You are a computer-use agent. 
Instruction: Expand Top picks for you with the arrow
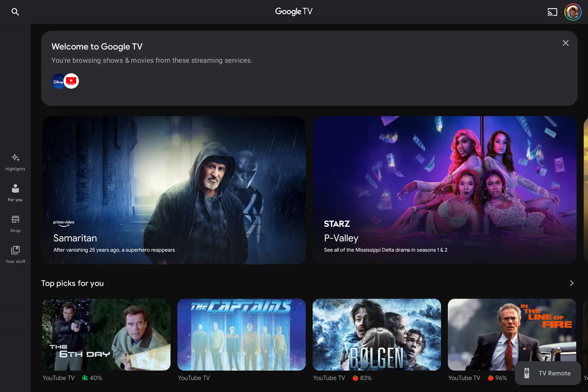point(572,283)
